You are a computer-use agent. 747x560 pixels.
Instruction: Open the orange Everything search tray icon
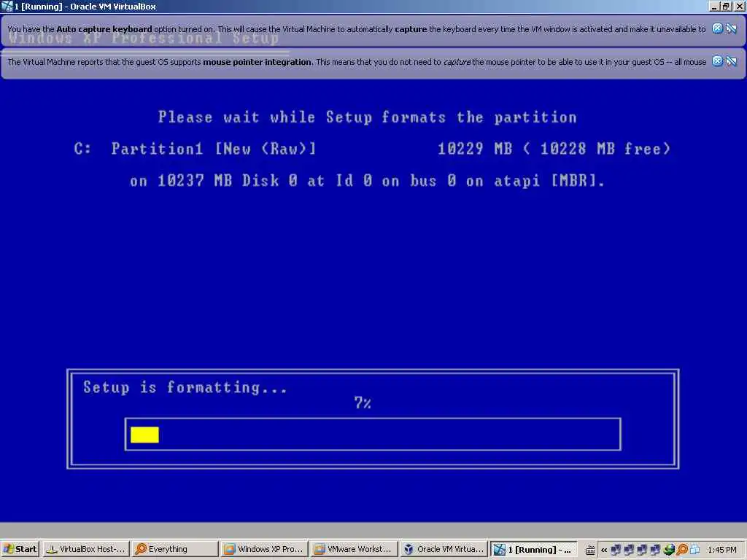(x=682, y=550)
